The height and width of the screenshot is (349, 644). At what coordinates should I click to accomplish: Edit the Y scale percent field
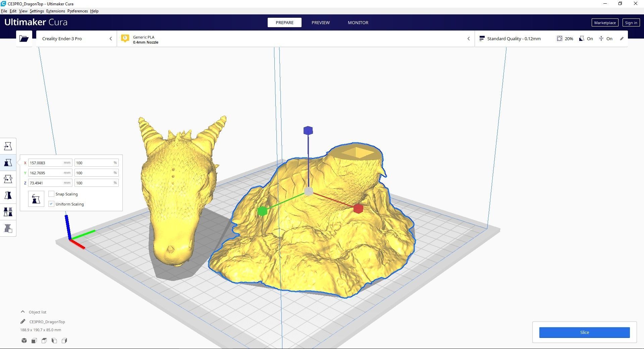click(97, 173)
